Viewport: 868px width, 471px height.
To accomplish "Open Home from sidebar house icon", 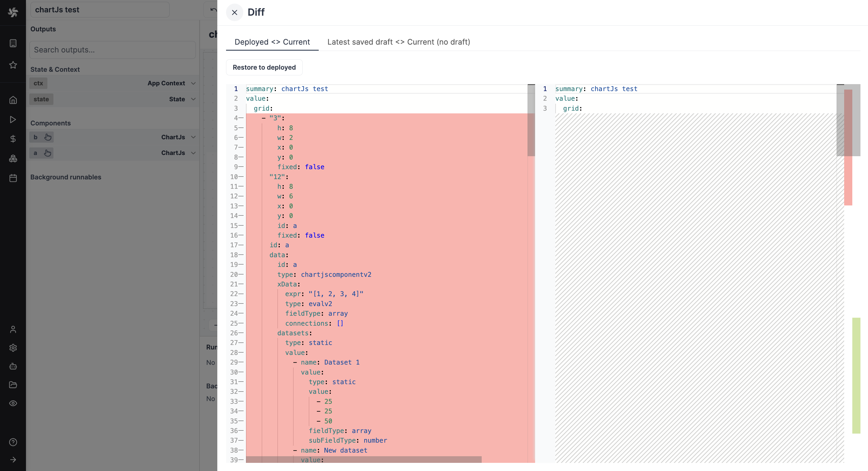I will pyautogui.click(x=13, y=100).
